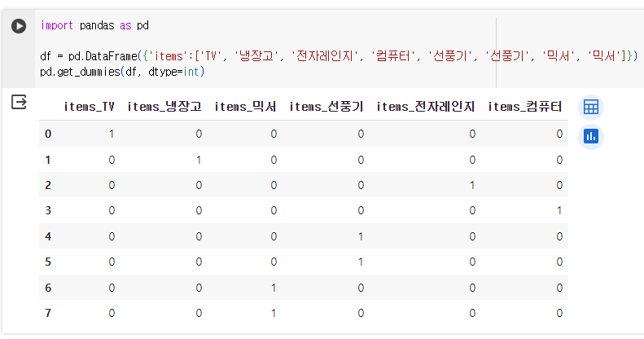The width and height of the screenshot is (644, 339).
Task: Click the '전자레인지' string in the code
Action: click(325, 55)
